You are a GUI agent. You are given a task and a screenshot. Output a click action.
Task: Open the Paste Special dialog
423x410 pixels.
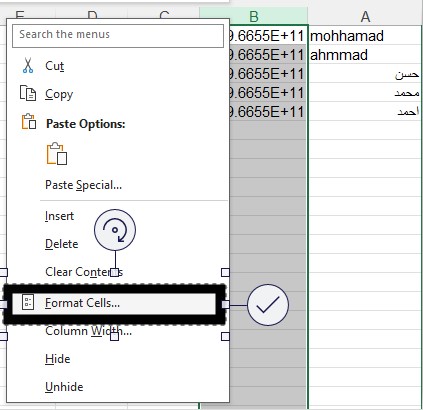[83, 185]
